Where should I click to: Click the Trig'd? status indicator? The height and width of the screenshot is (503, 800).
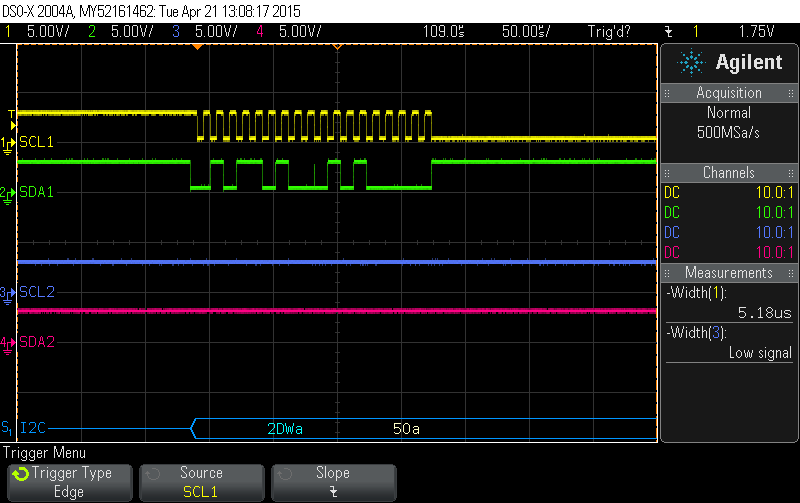coord(609,32)
